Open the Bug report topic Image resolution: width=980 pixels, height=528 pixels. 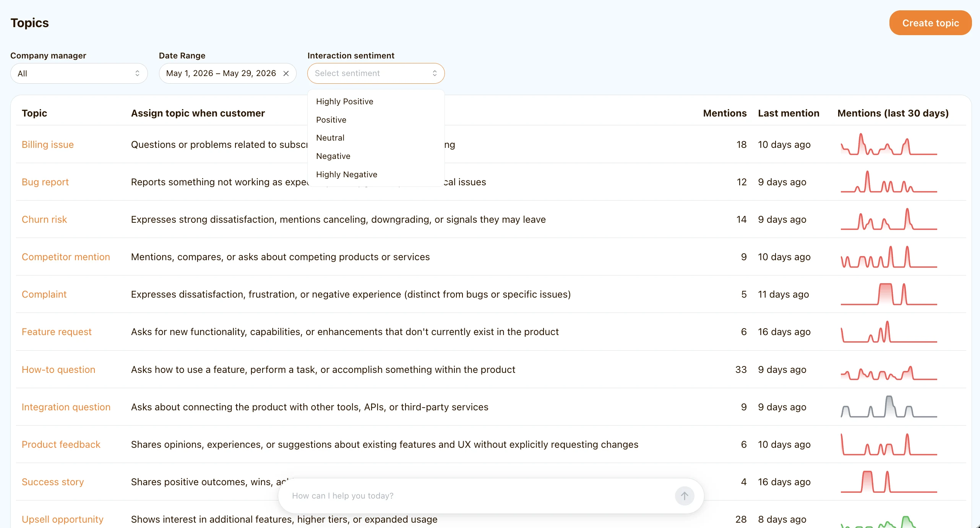tap(45, 182)
